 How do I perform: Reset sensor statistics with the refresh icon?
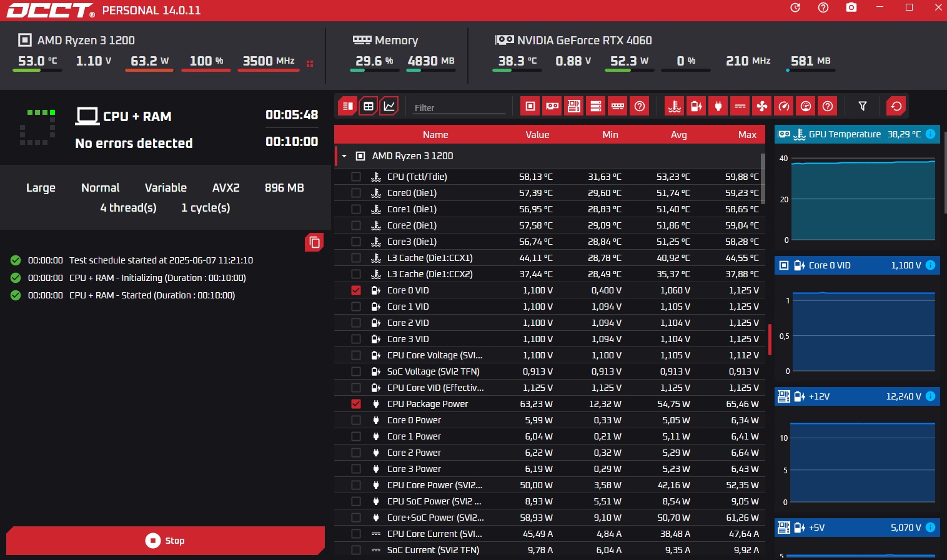tap(896, 106)
